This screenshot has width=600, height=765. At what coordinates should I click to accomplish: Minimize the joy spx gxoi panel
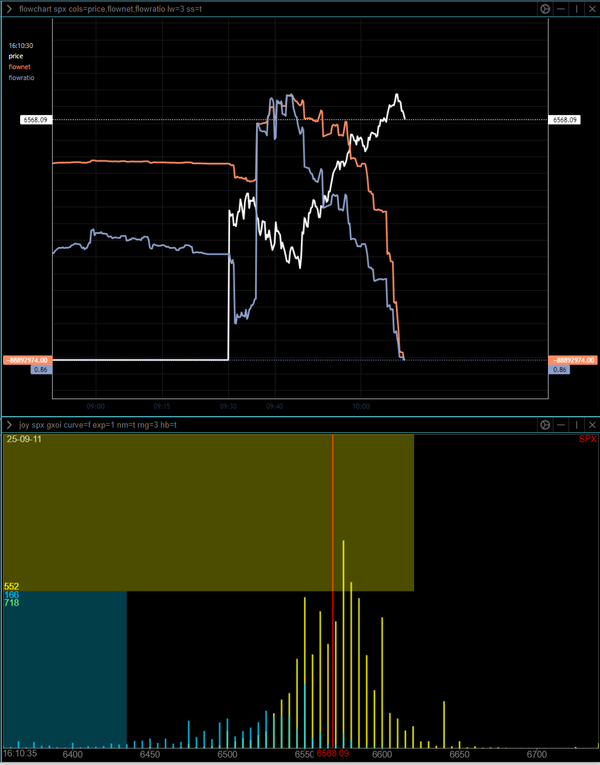[x=561, y=425]
